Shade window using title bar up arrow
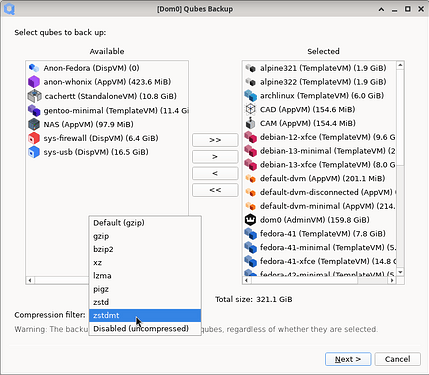Viewport: 429px width, 375px height. click(x=381, y=9)
